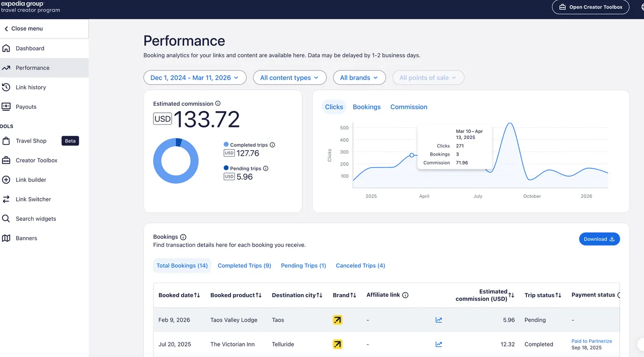This screenshot has width=644, height=357.
Task: Select the Link history sidebar item
Action: click(x=32, y=87)
